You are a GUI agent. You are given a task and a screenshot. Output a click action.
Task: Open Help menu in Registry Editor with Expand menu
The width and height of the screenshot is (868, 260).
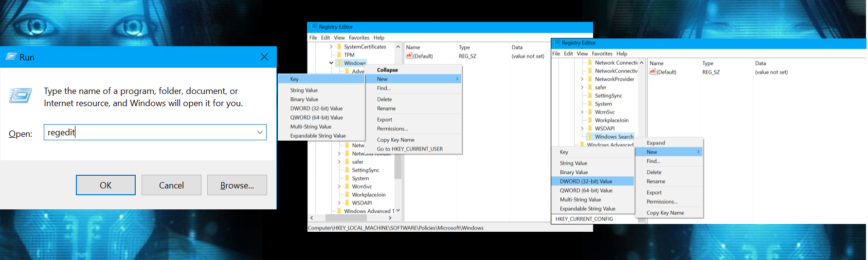pos(622,54)
